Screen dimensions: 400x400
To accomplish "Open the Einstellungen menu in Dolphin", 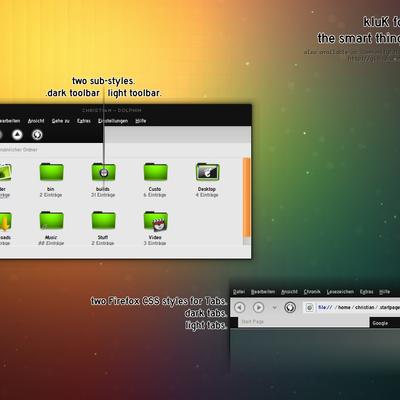I will (x=113, y=121).
